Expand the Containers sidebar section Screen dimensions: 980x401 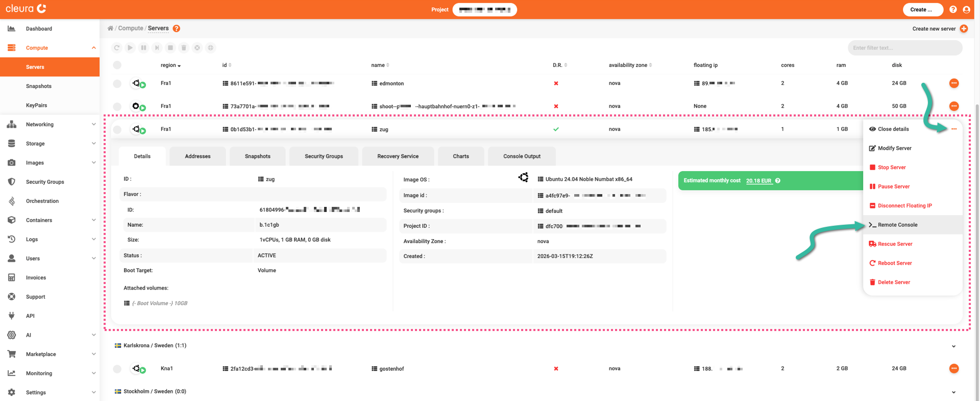[x=93, y=220]
